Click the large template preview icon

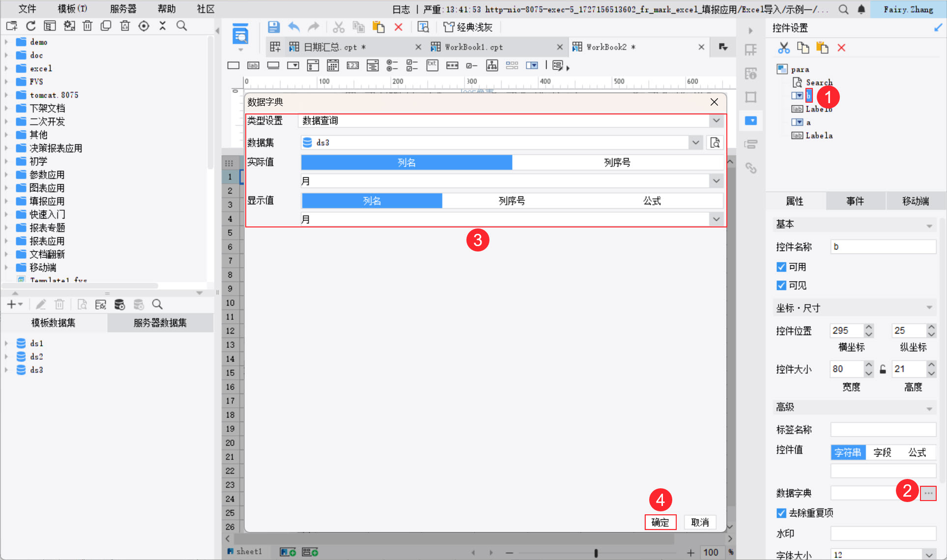tap(240, 34)
